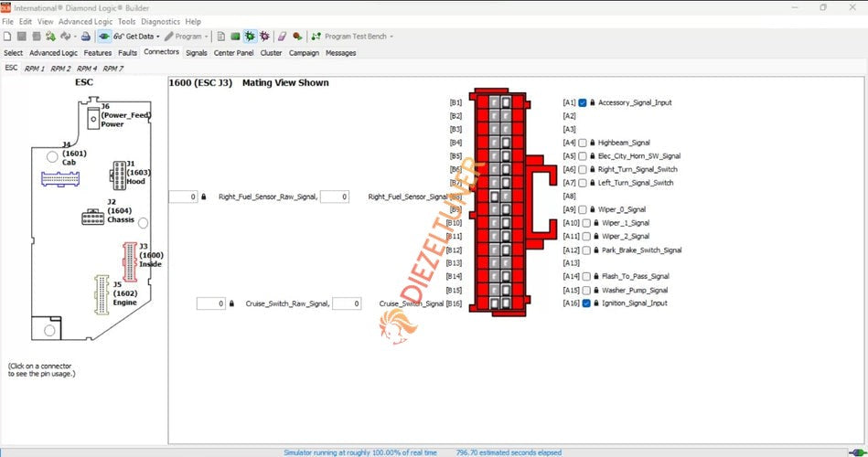
Task: Select the J2 (1604) Chassis connector
Action: [92, 217]
